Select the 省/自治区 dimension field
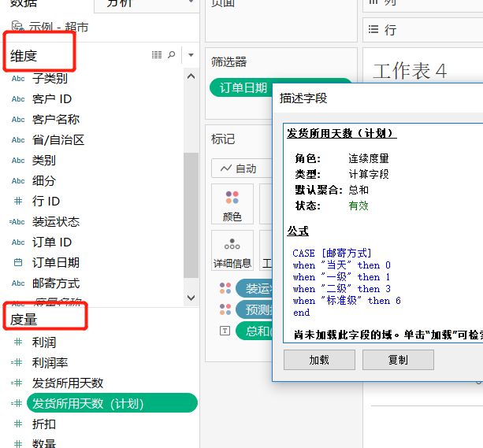 pyautogui.click(x=58, y=140)
